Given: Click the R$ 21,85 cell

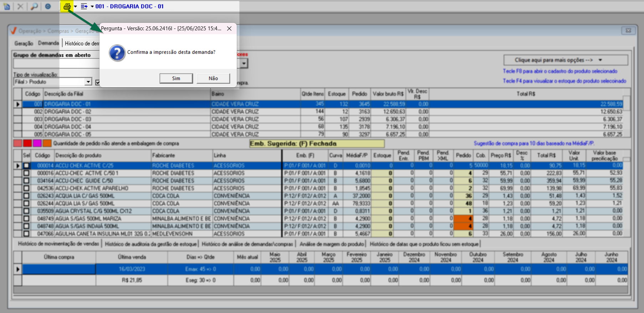Looking at the screenshot, I should click(x=132, y=280).
